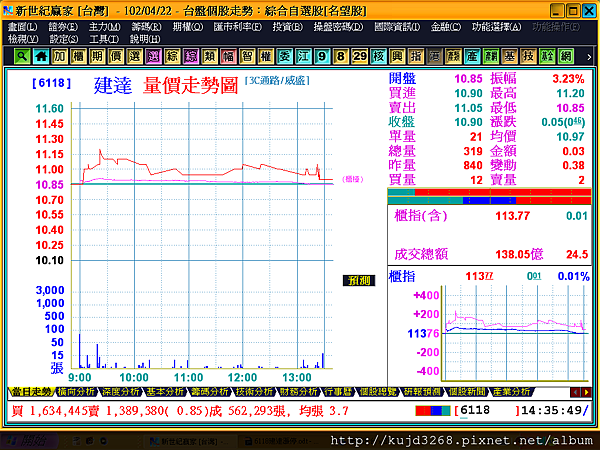
Task: Switch to the 橫向分析 tab
Action: (x=76, y=392)
